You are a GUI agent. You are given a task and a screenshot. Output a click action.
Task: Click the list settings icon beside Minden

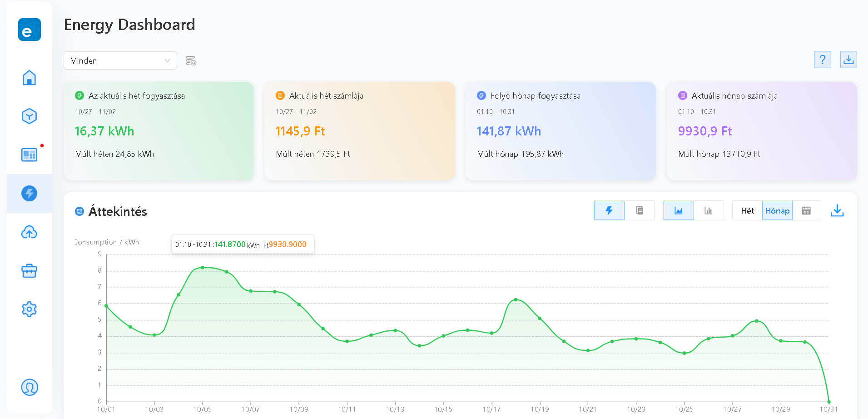(x=191, y=61)
